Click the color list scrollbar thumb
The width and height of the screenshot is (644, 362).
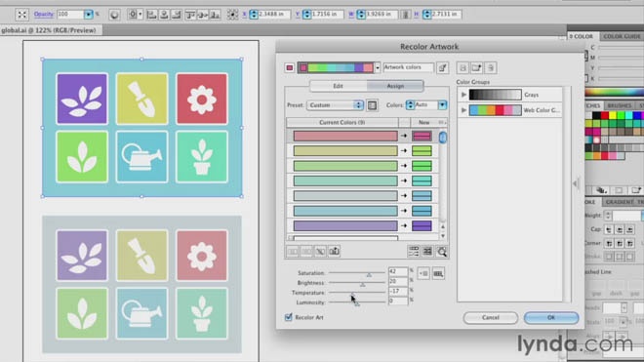pyautogui.click(x=442, y=138)
